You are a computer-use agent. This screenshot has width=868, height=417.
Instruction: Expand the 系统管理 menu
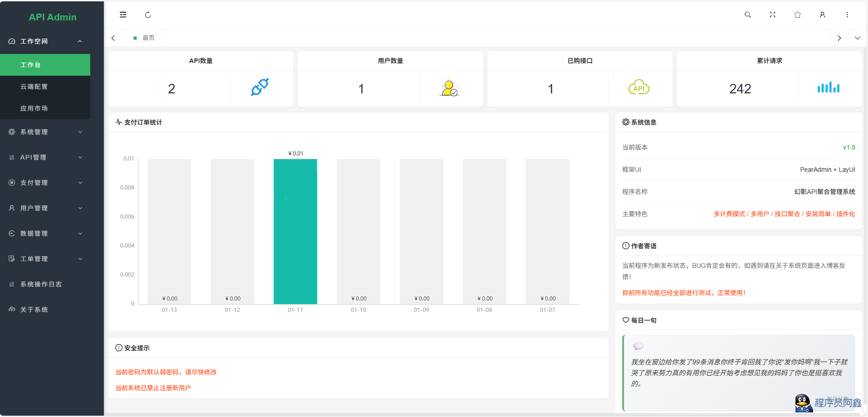pos(45,132)
